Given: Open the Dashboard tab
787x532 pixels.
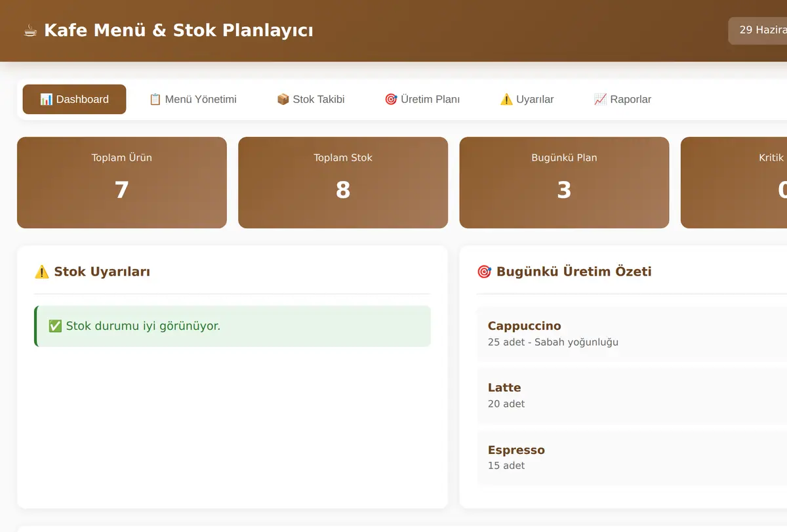Looking at the screenshot, I should (74, 99).
